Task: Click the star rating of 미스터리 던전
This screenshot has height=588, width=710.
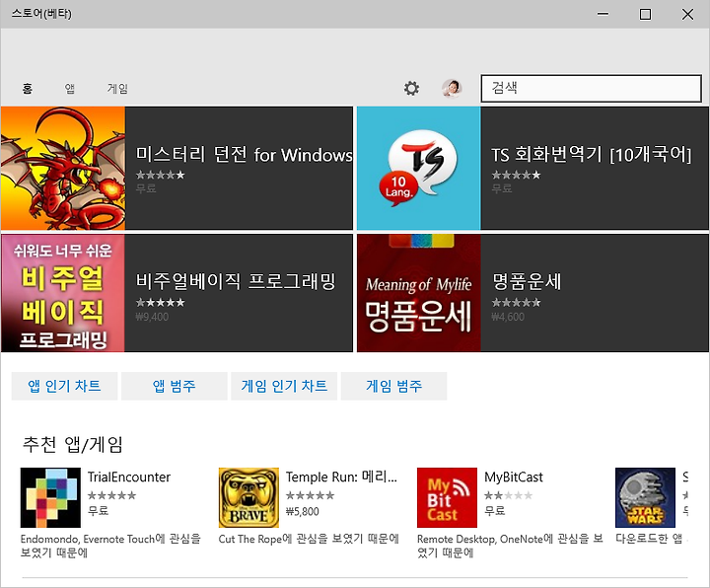Action: pyautogui.click(x=161, y=175)
